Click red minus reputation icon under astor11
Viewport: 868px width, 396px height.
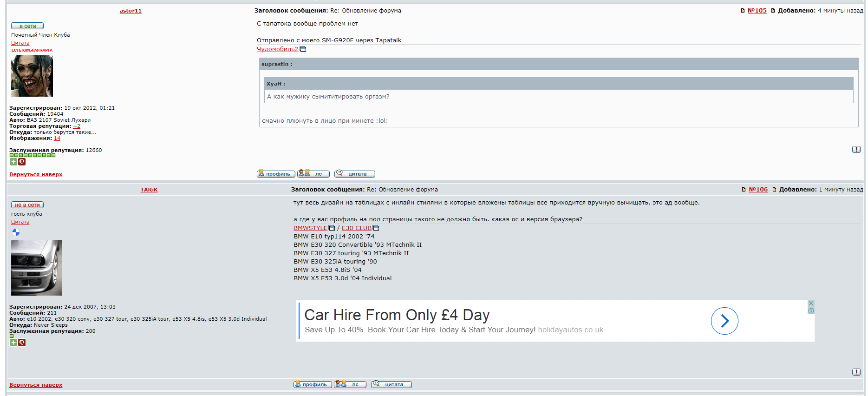tap(22, 162)
